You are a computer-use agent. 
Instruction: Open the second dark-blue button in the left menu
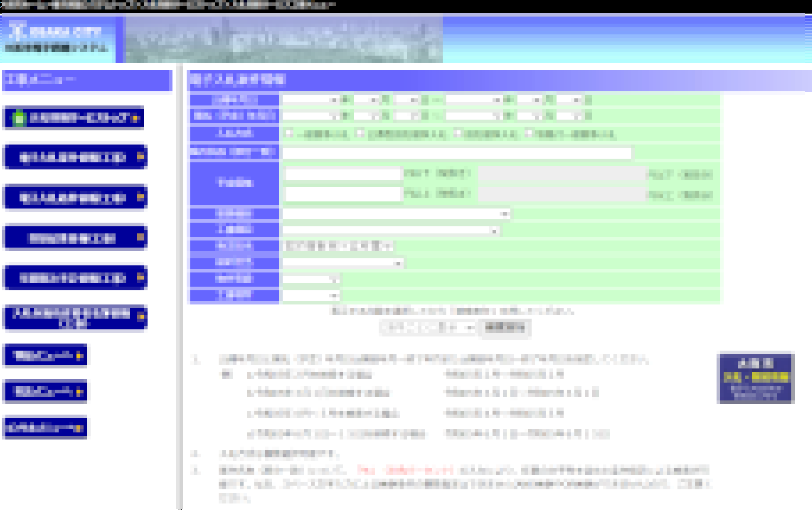pos(75,158)
